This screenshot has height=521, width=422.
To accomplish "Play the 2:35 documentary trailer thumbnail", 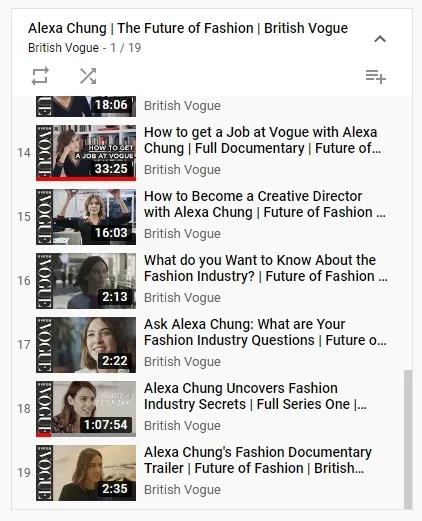I will (x=86, y=473).
